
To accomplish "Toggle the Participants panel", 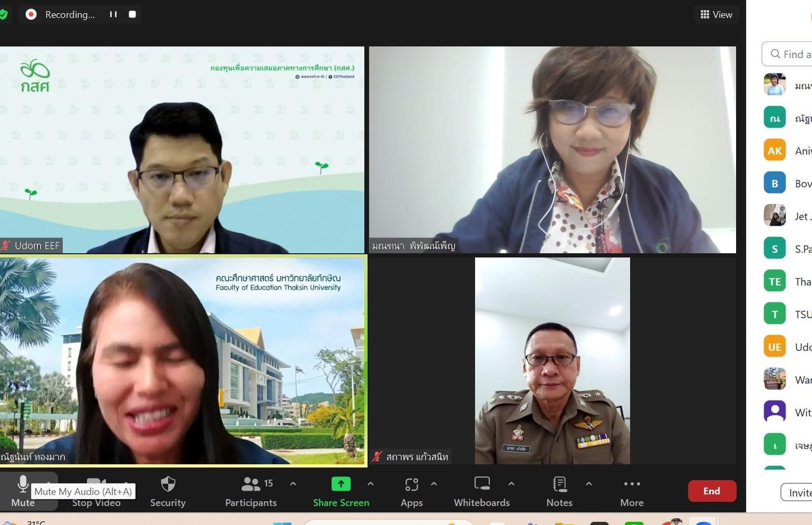I will [251, 491].
